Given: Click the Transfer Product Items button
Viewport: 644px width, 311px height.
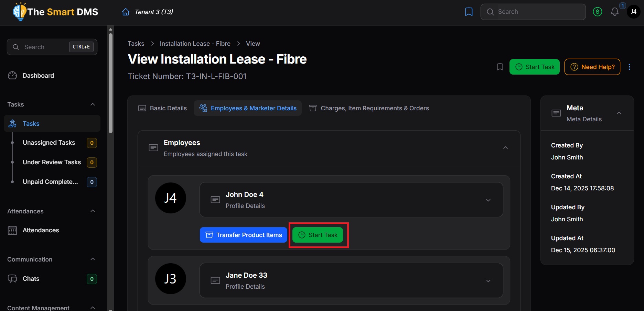Looking at the screenshot, I should point(244,235).
